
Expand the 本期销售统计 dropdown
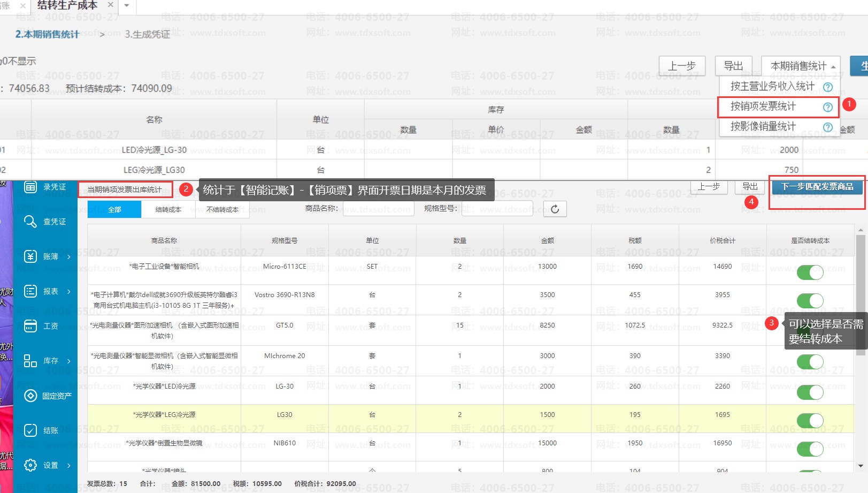click(x=801, y=66)
